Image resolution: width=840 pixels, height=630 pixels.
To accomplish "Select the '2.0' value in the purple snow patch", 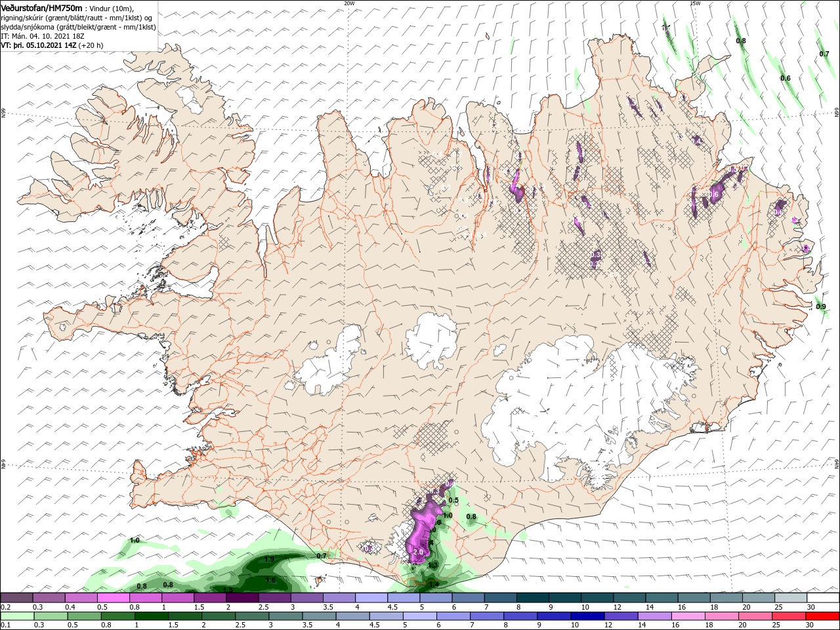I will pyautogui.click(x=418, y=552).
